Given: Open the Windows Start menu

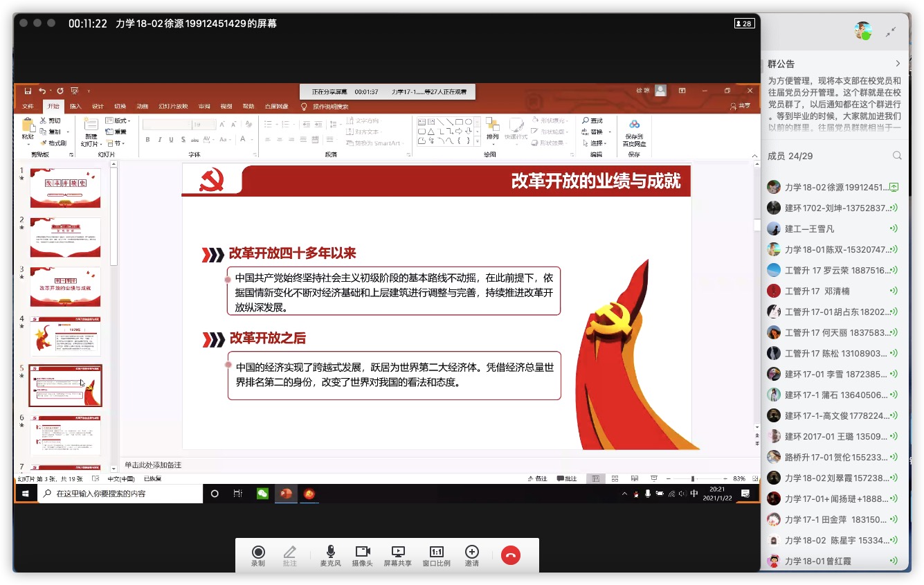Looking at the screenshot, I should tap(26, 494).
